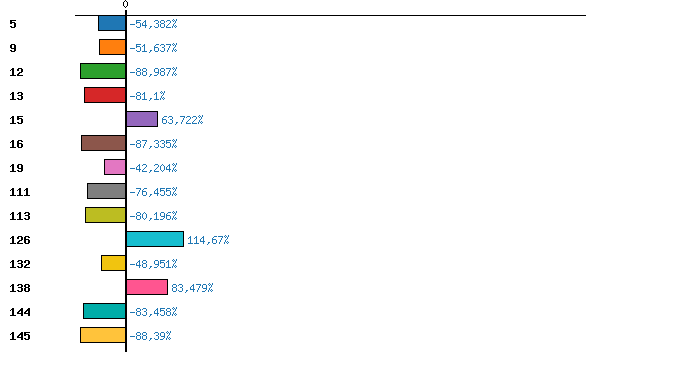Screen dimensions: 700x381
Task: Select the cyan bar labeled 114,67%
Action: tap(155, 239)
